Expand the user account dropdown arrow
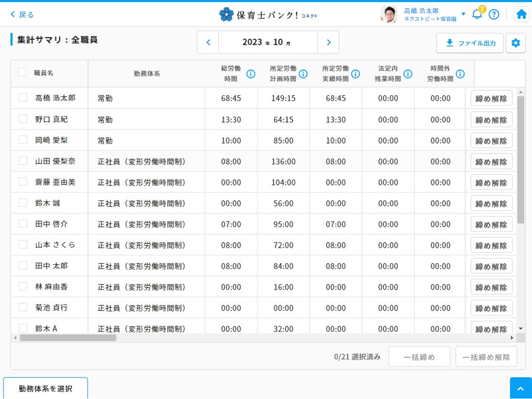Screen dimensions: 532x399 pos(463,14)
